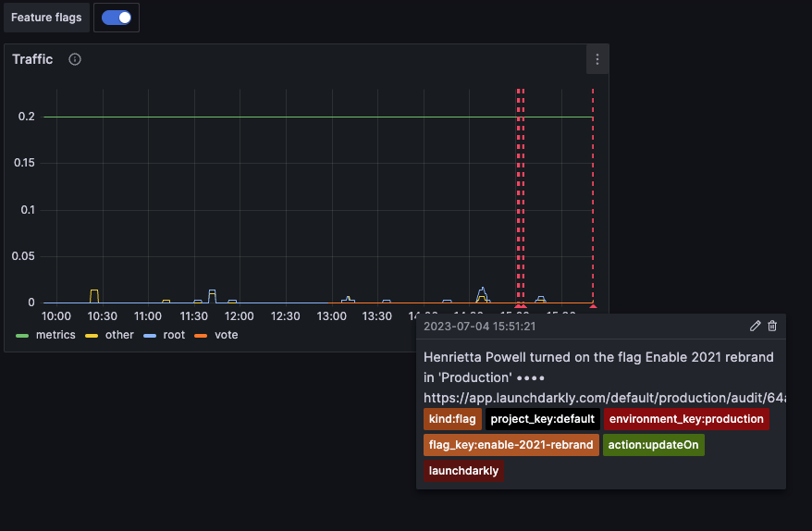This screenshot has height=531, width=812.
Task: Select the flag_key:enable-2021-rebrand tag
Action: 511,445
